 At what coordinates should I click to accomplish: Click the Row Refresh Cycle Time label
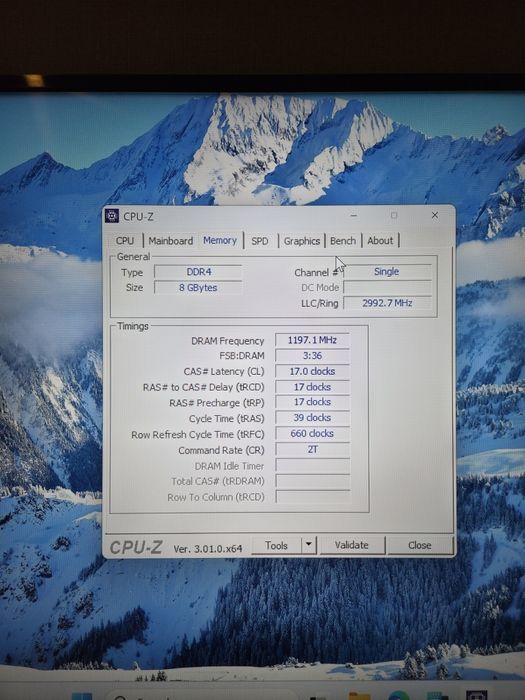198,434
